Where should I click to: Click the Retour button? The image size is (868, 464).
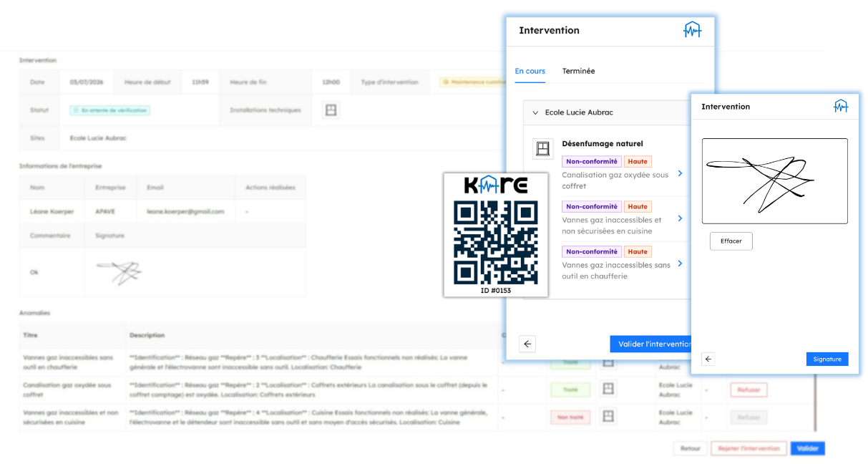point(691,448)
